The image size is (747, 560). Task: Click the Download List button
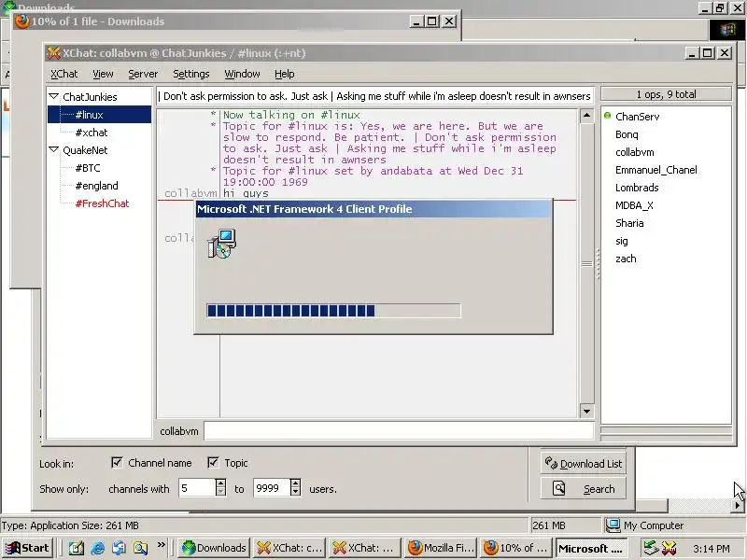583,463
